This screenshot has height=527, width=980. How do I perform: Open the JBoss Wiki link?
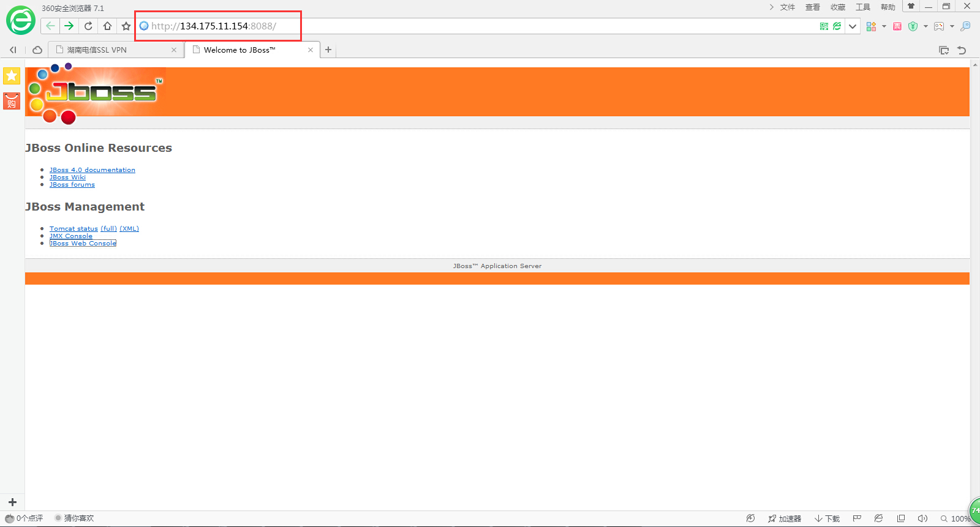click(67, 178)
